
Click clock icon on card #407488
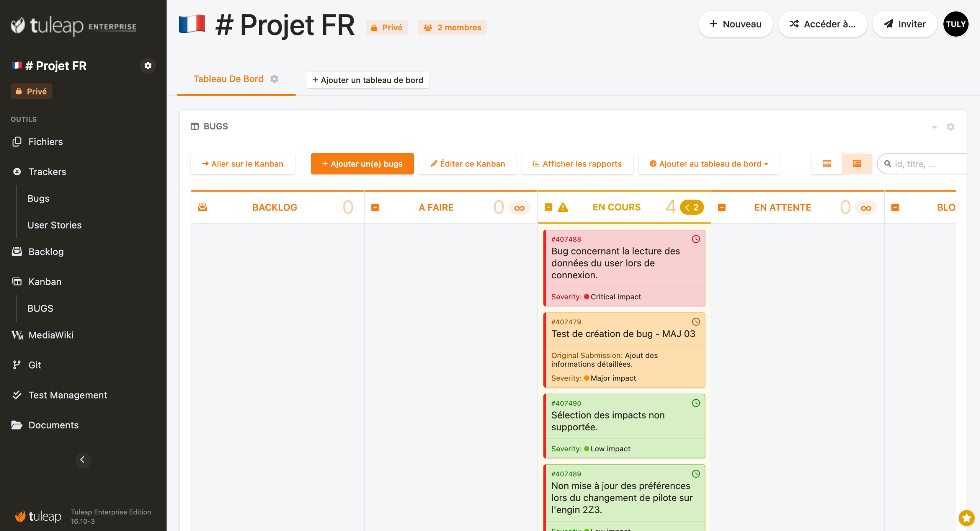pos(696,239)
